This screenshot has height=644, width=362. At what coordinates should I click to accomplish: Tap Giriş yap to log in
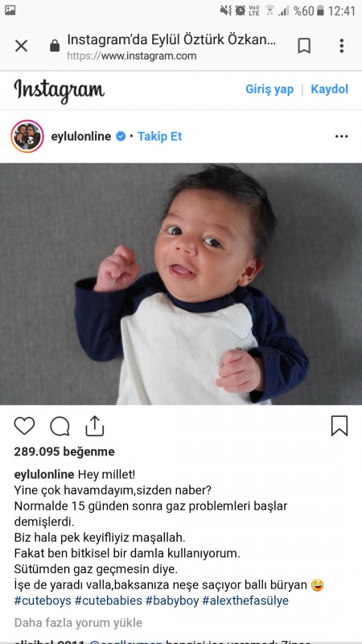tap(269, 89)
